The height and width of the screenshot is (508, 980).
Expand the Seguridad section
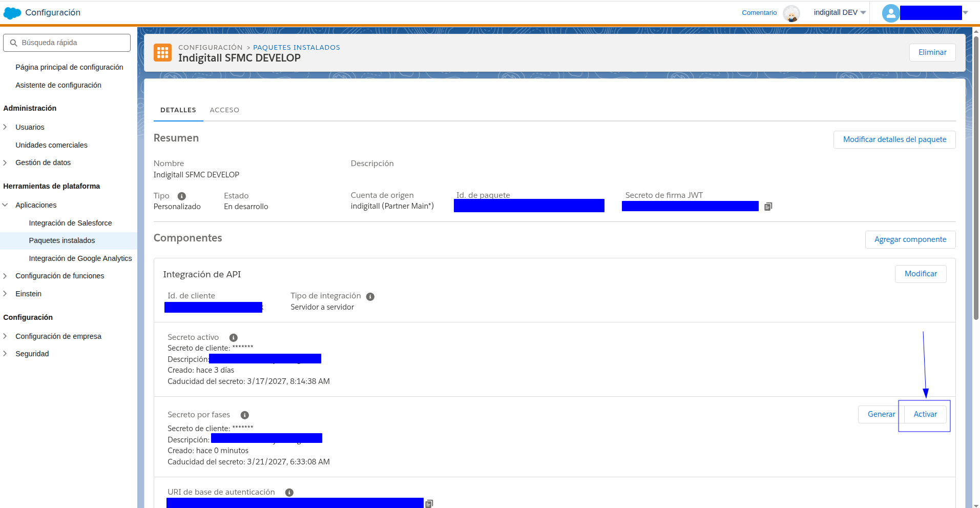[5, 354]
